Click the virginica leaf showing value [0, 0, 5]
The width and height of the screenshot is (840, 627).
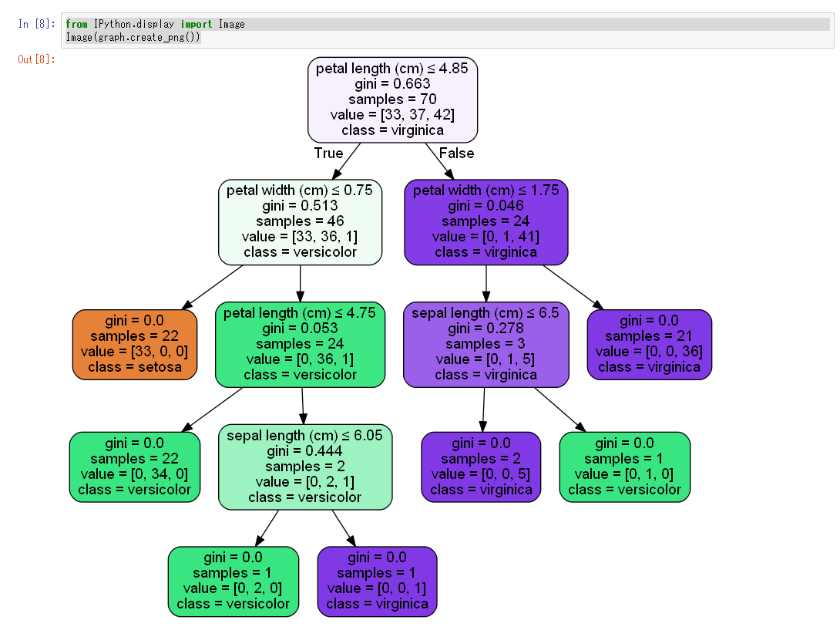coord(481,467)
